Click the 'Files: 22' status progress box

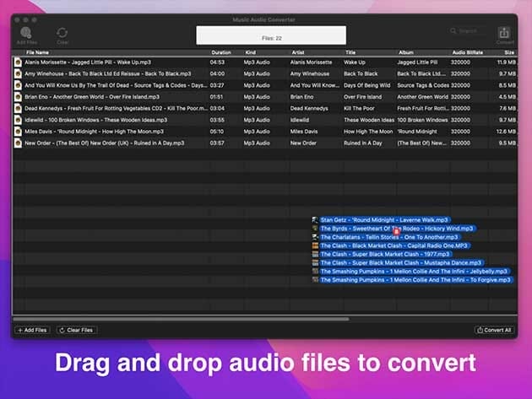point(271,35)
